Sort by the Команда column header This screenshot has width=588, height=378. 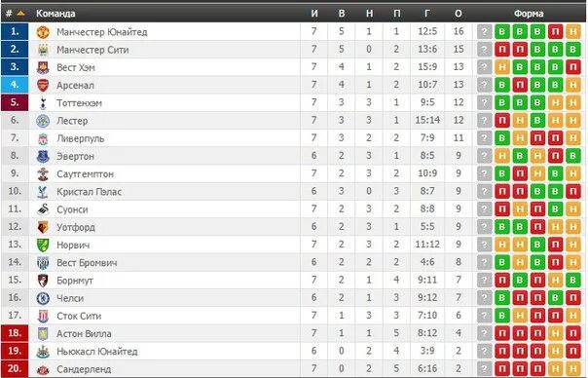click(x=55, y=14)
